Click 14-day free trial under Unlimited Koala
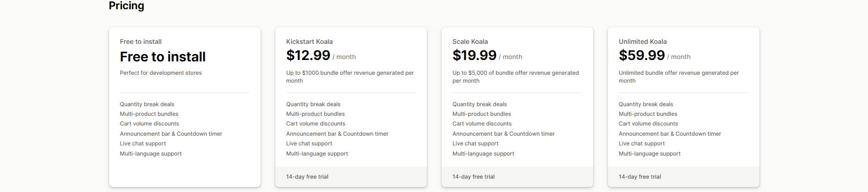 640,177
